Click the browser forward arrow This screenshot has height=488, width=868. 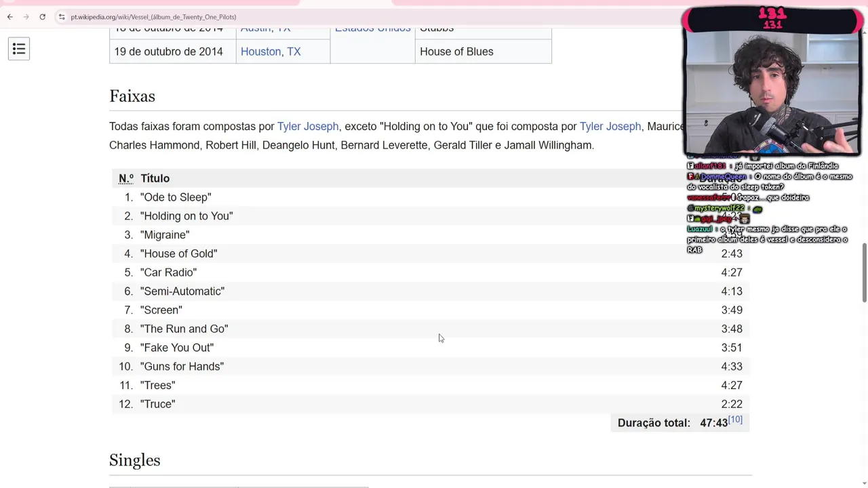[26, 17]
